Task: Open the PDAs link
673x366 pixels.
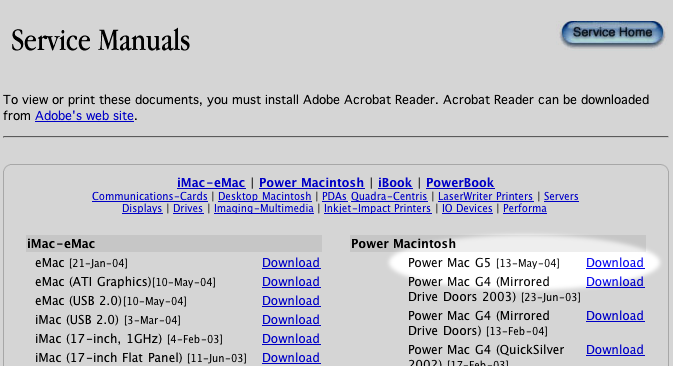Action: coord(334,197)
